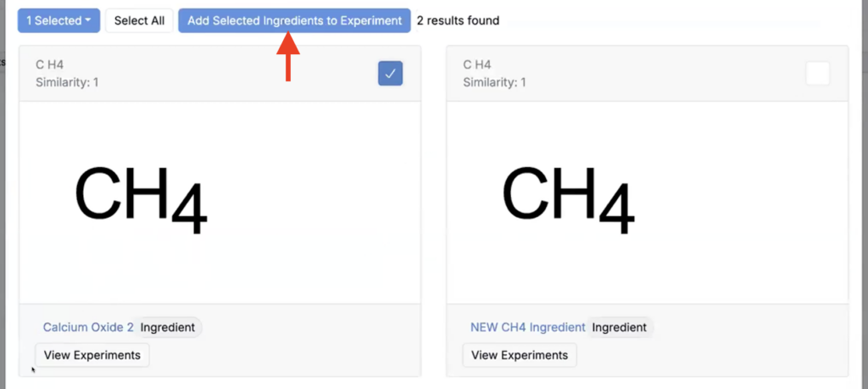868x389 pixels.
Task: Add Selected Ingredients to Experiment
Action: pos(294,20)
